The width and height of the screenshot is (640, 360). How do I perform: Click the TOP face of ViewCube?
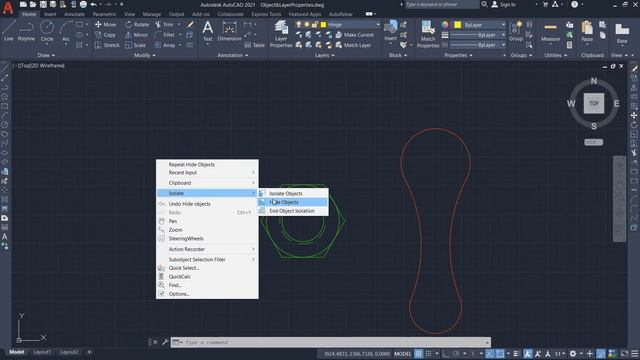point(593,103)
